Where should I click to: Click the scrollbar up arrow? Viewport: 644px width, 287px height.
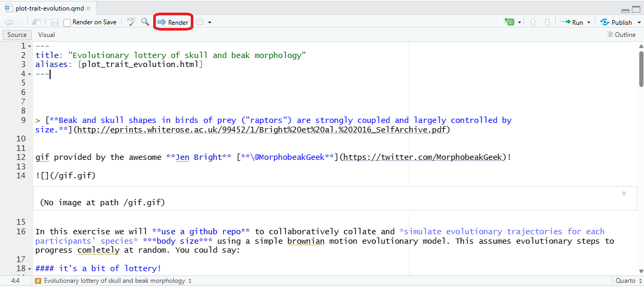(x=641, y=46)
